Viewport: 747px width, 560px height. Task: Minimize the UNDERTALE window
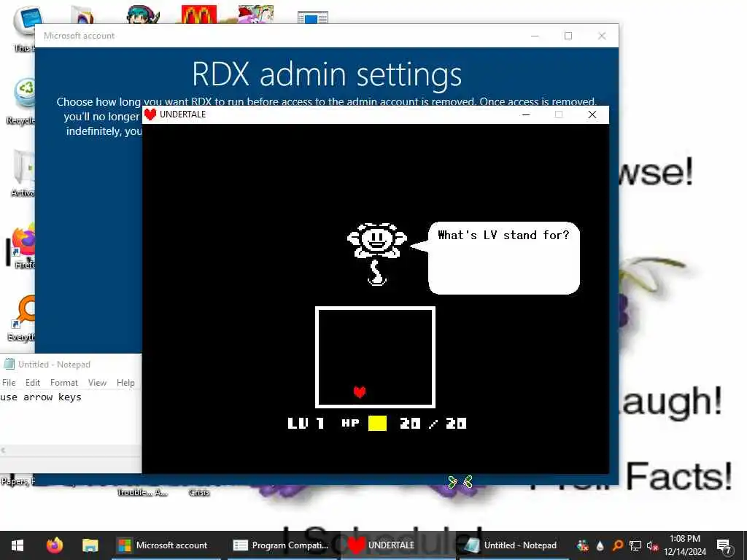tap(526, 114)
